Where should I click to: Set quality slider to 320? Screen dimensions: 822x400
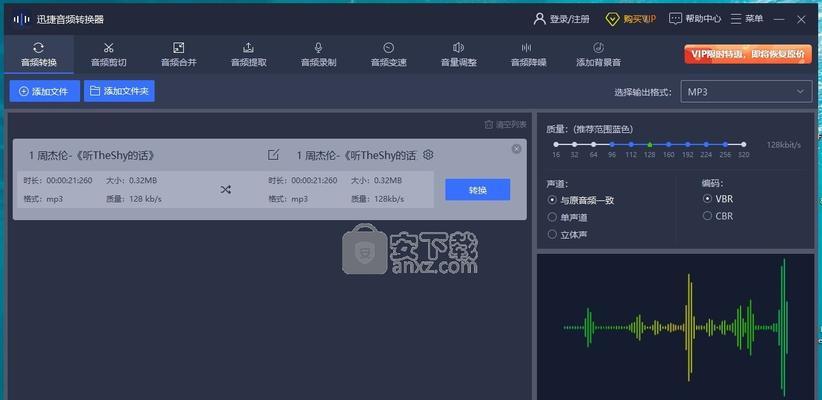[x=743, y=144]
